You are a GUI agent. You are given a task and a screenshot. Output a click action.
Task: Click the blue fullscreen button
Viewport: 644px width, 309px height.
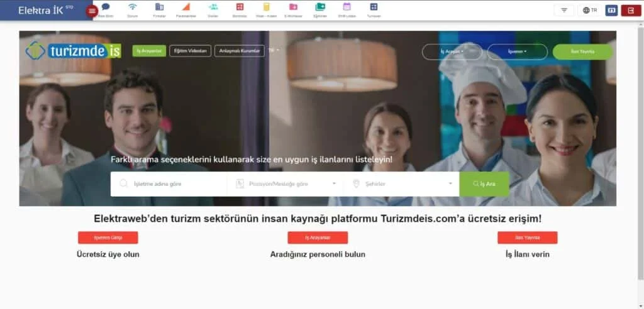[x=611, y=10]
